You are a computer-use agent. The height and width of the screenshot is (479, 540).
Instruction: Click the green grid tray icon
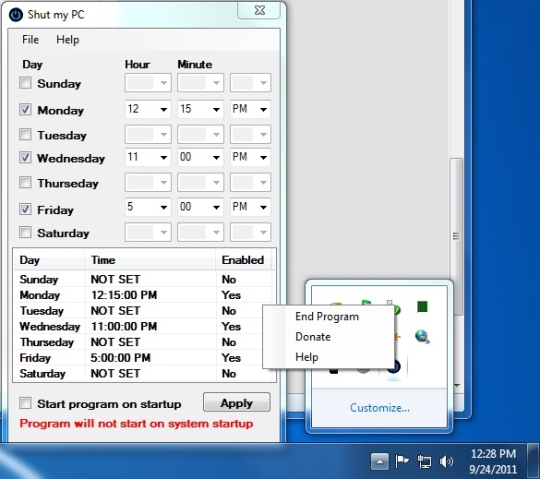[422, 306]
